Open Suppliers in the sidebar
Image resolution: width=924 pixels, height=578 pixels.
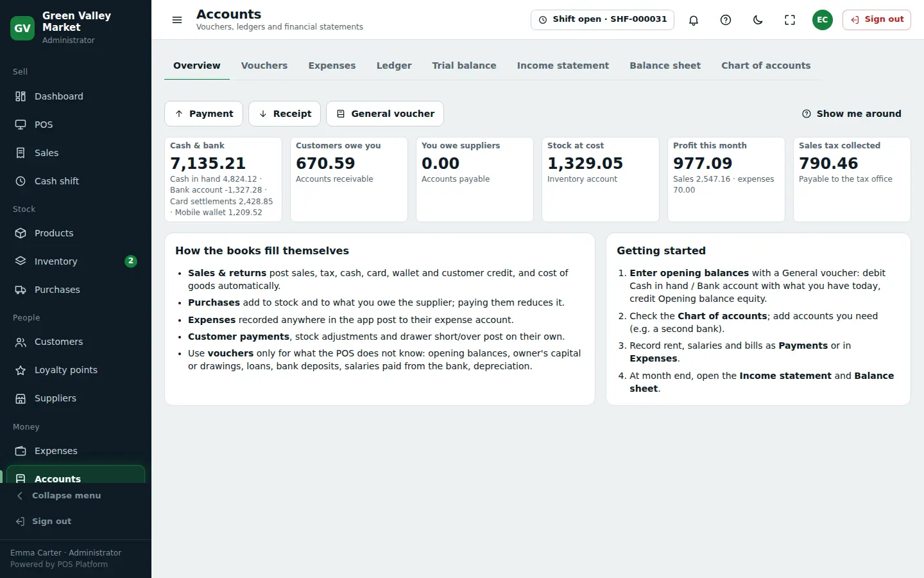click(x=76, y=398)
